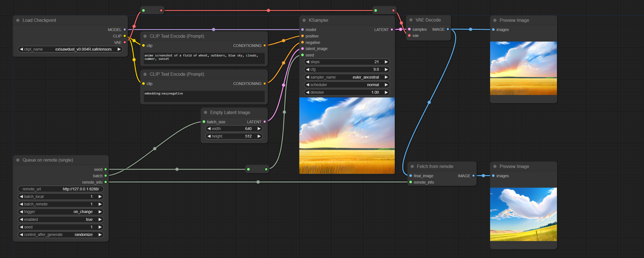The width and height of the screenshot is (644, 258).
Task: Click the wheat field preview inside KSampler
Action: (x=347, y=135)
